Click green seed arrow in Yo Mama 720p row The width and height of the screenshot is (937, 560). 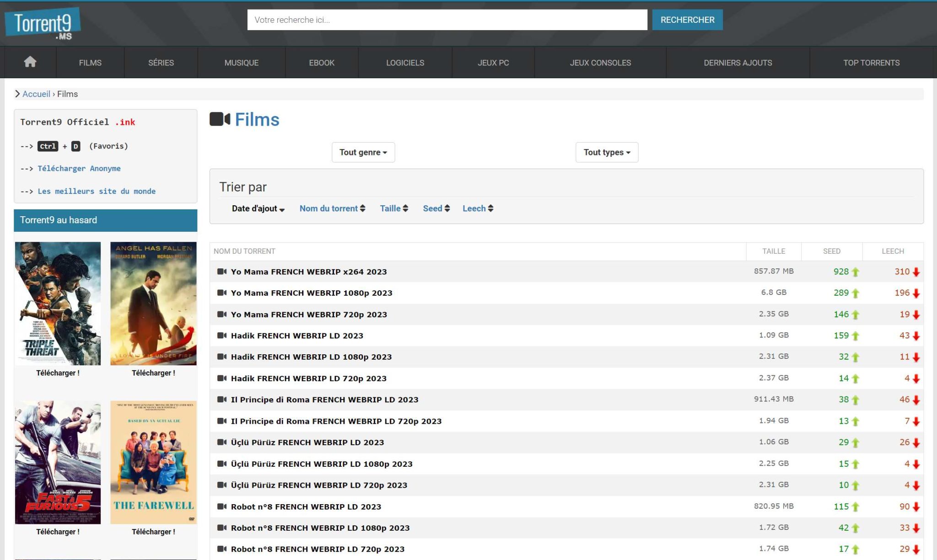[x=855, y=315]
